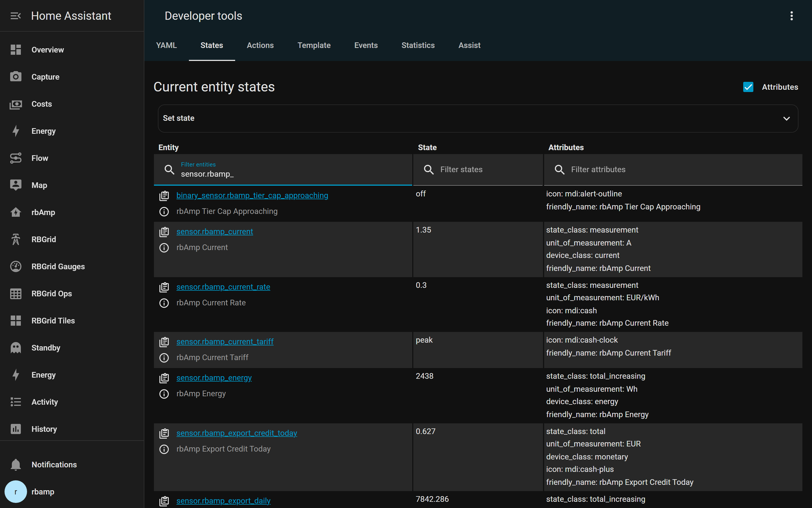Uncheck the Attributes checkbox
Screen dimensions: 812x508
[x=748, y=87]
